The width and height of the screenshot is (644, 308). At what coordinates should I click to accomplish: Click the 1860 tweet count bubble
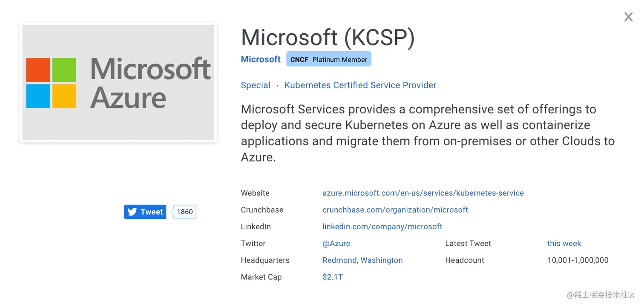coord(185,212)
